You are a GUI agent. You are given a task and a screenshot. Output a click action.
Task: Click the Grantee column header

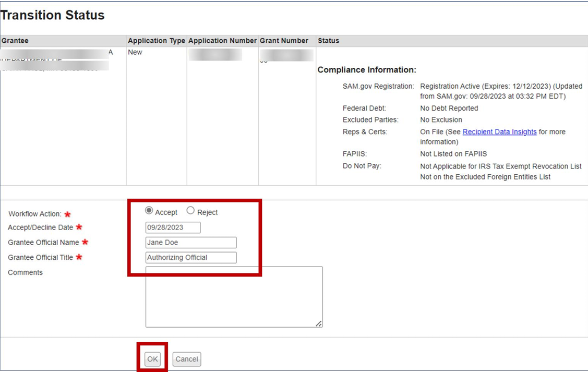click(15, 41)
